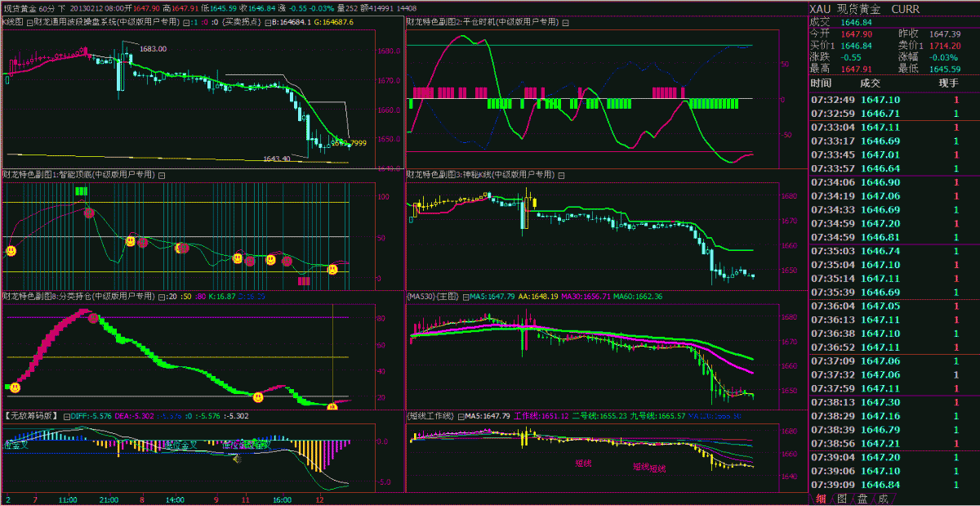Toggle the box next to 平仓时机 indicator title

coord(563,22)
